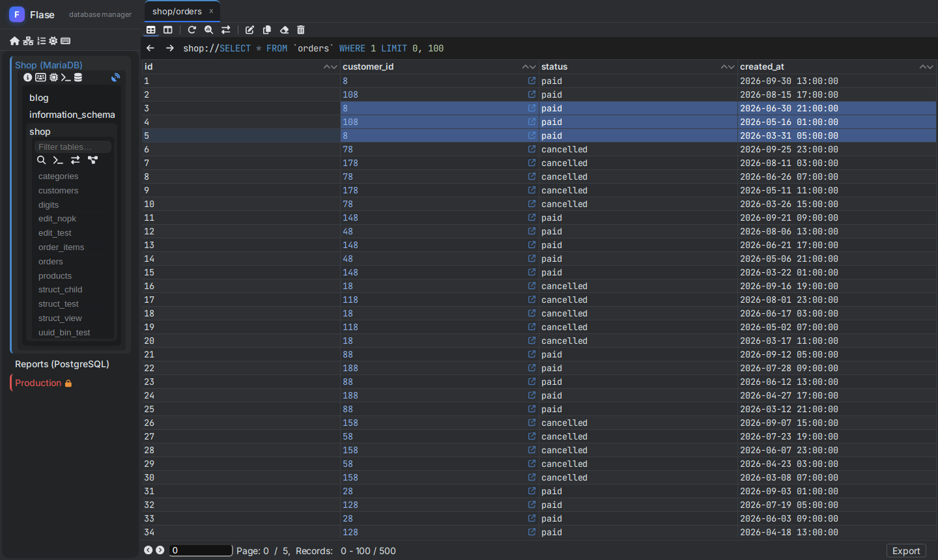
Task: Open the Shop connection terminal console
Action: [66, 77]
